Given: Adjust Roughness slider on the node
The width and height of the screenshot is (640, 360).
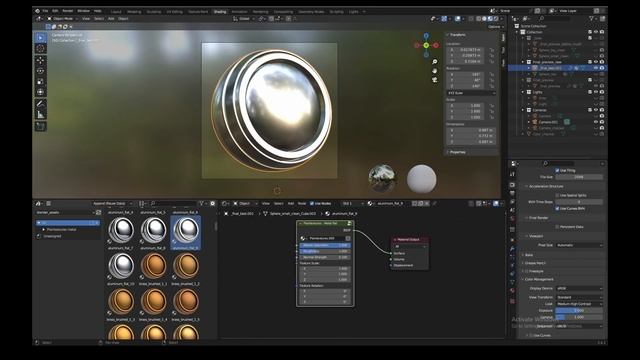Looking at the screenshot, I should 325,251.
